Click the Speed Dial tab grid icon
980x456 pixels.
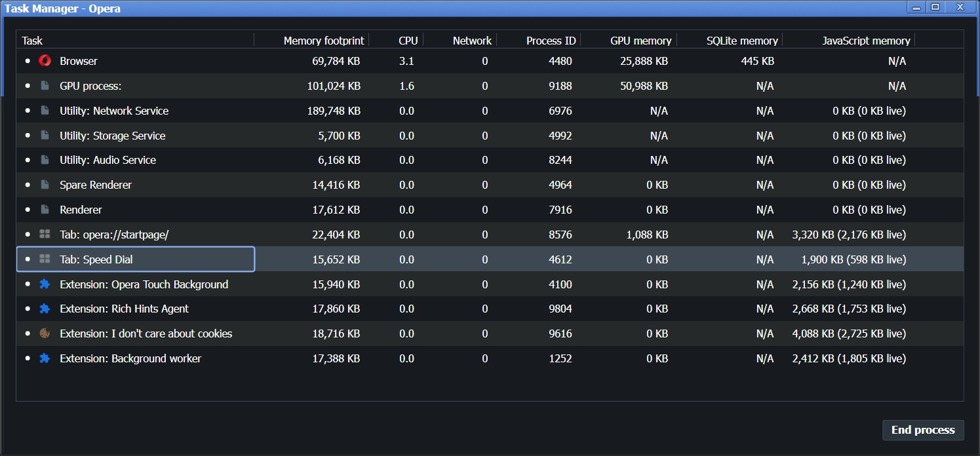pyautogui.click(x=45, y=259)
